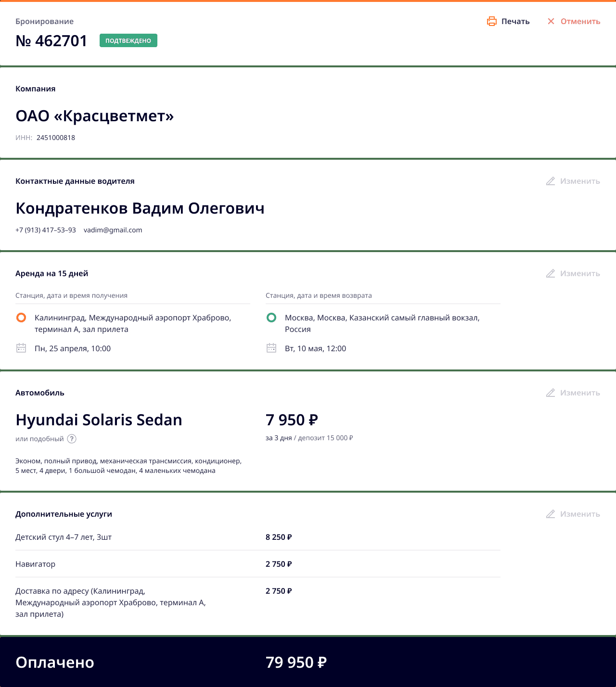616x687 pixels.
Task: Click the vadim@gmail.com email address
Action: click(113, 230)
